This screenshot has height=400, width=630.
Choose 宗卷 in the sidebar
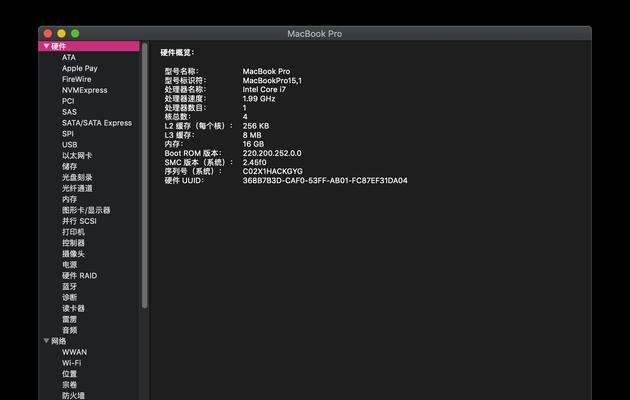click(x=69, y=385)
